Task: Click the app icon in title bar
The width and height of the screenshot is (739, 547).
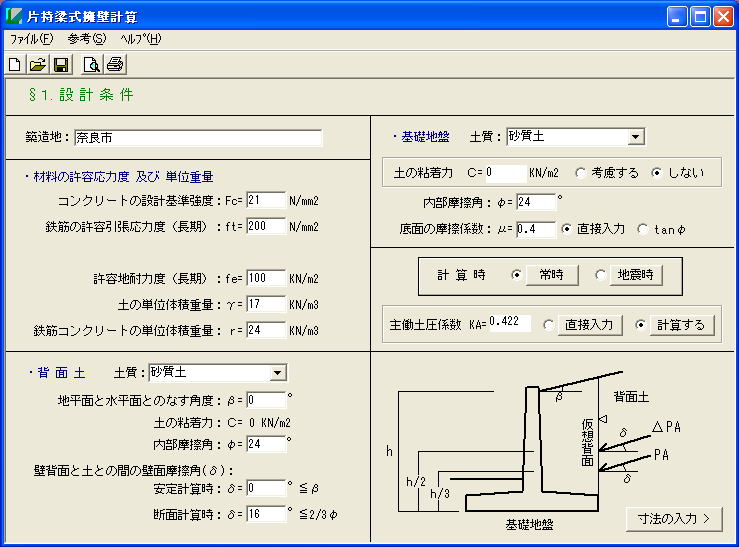Action: coord(14,17)
